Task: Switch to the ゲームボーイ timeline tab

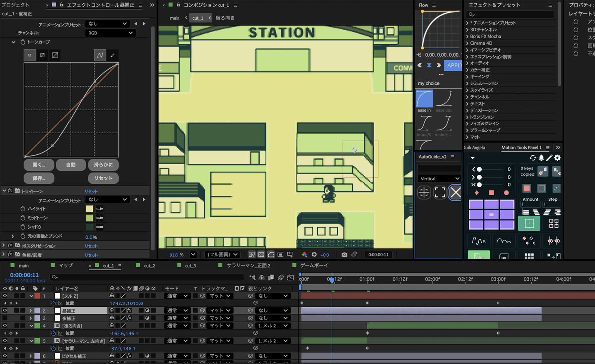Action: pos(314,266)
